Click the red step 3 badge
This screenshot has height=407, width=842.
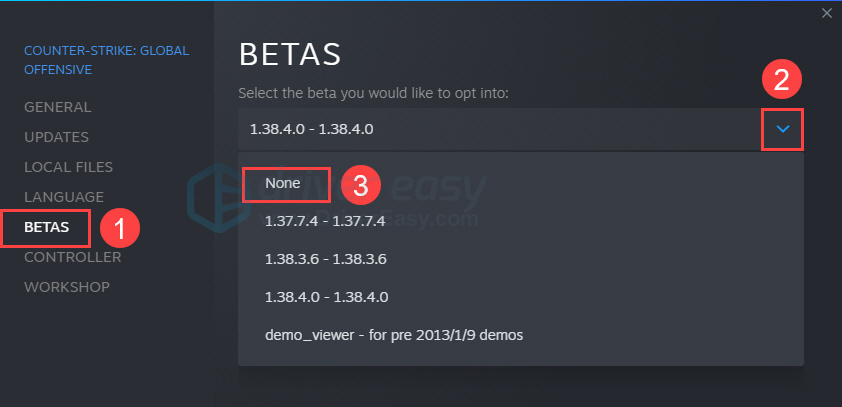[361, 185]
